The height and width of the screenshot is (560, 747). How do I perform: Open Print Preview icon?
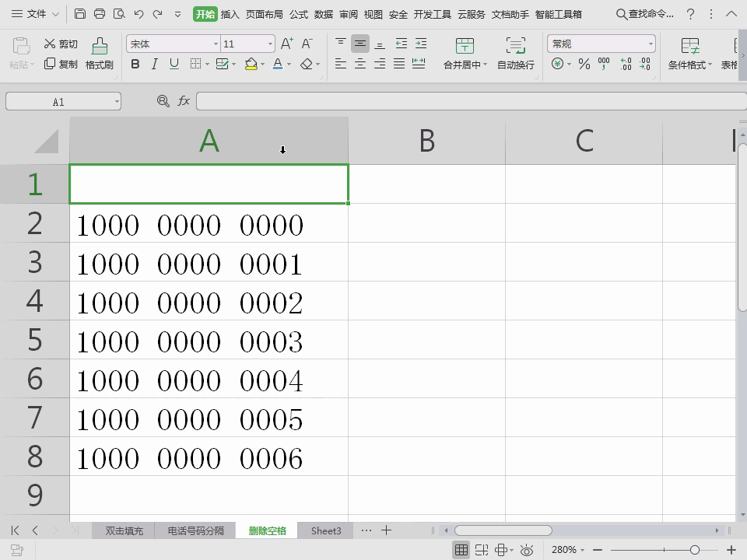click(119, 14)
